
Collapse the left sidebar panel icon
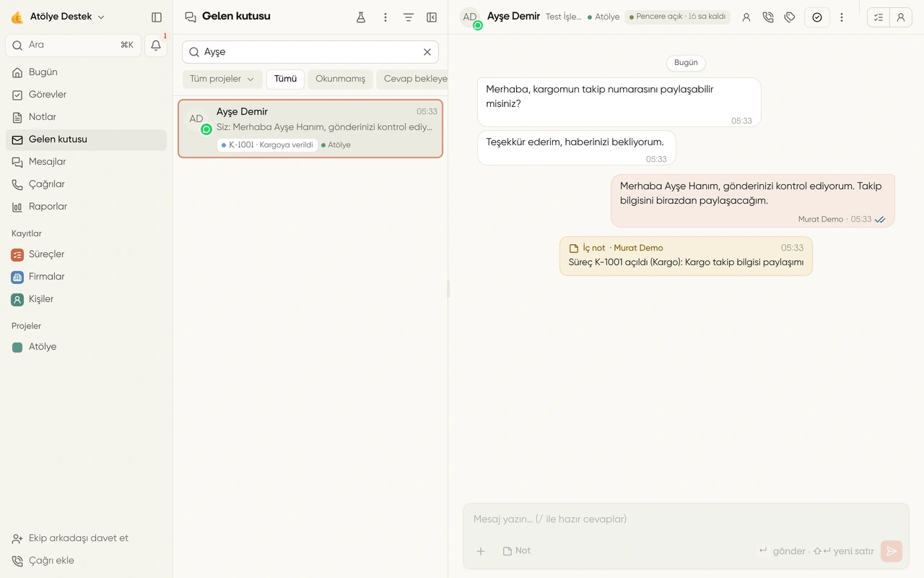pyautogui.click(x=157, y=17)
